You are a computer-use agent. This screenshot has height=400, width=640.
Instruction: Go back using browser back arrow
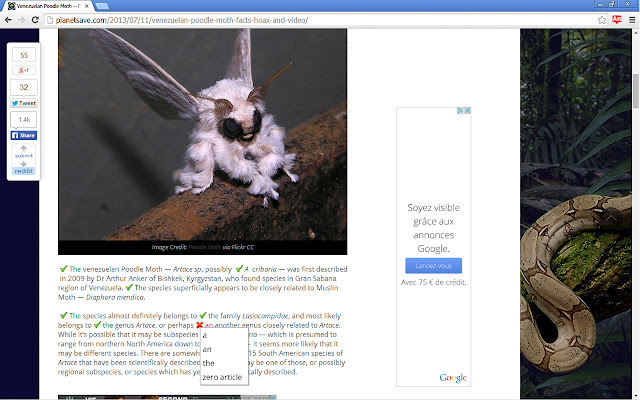8,20
